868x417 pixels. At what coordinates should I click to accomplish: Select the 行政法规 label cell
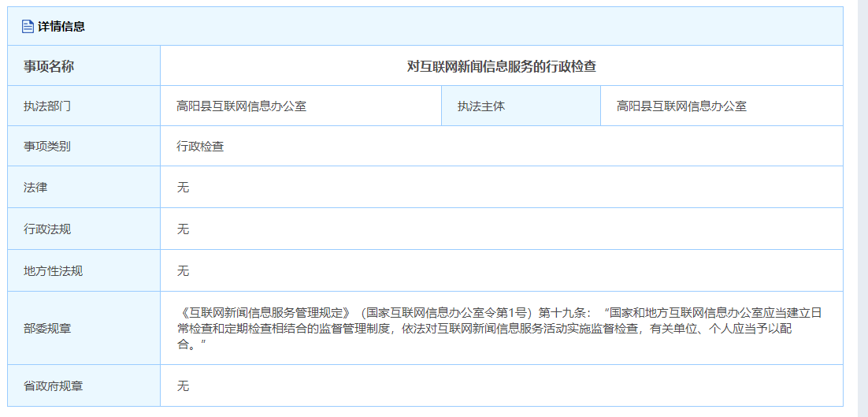pyautogui.click(x=47, y=229)
